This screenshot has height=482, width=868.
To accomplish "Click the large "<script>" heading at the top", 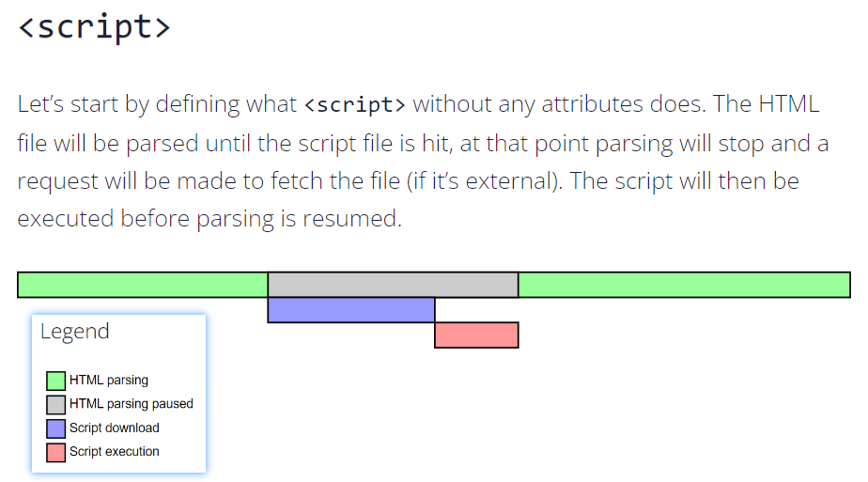I will [95, 26].
